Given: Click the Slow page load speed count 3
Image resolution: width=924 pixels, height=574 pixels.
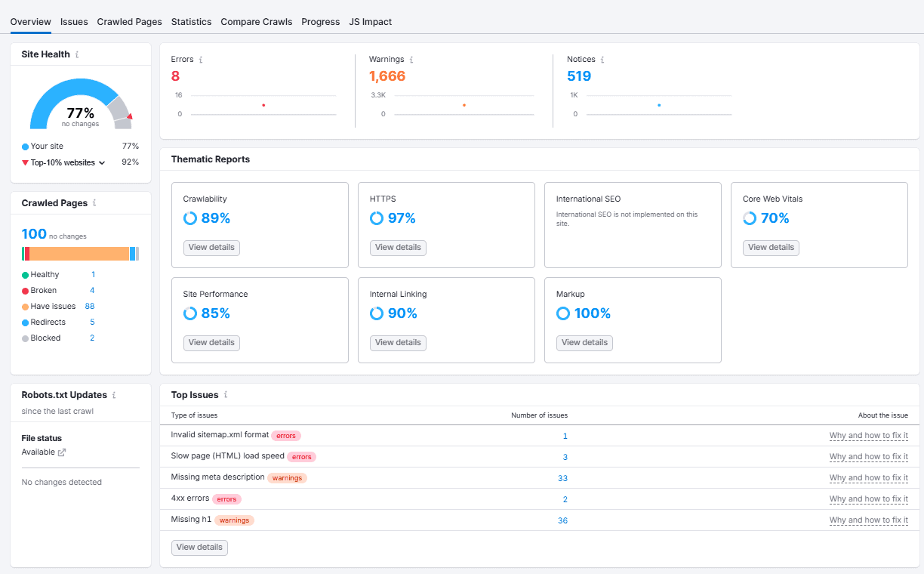Looking at the screenshot, I should click(x=565, y=457).
